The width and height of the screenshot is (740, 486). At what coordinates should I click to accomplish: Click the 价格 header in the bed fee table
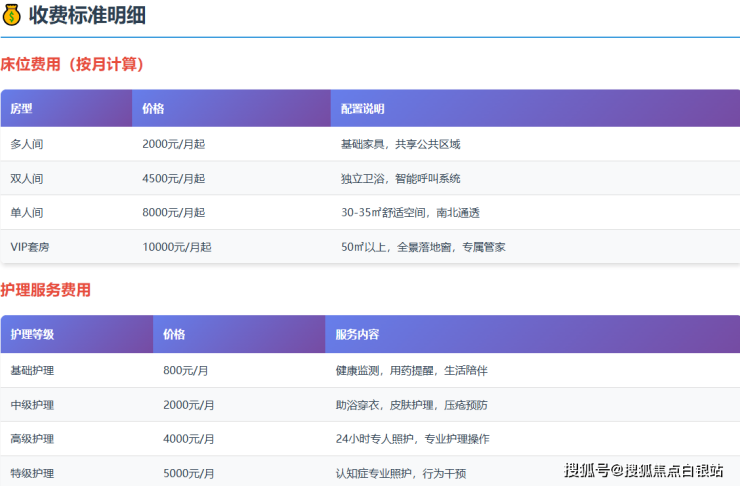[x=153, y=109]
